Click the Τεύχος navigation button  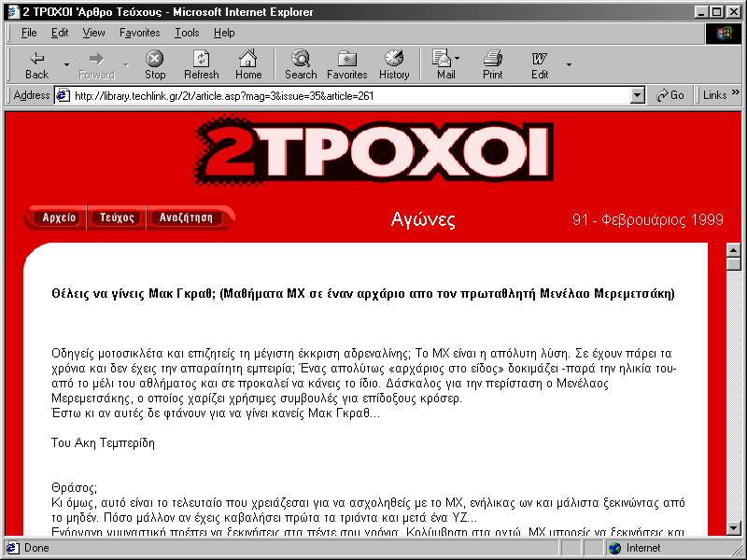tap(117, 218)
